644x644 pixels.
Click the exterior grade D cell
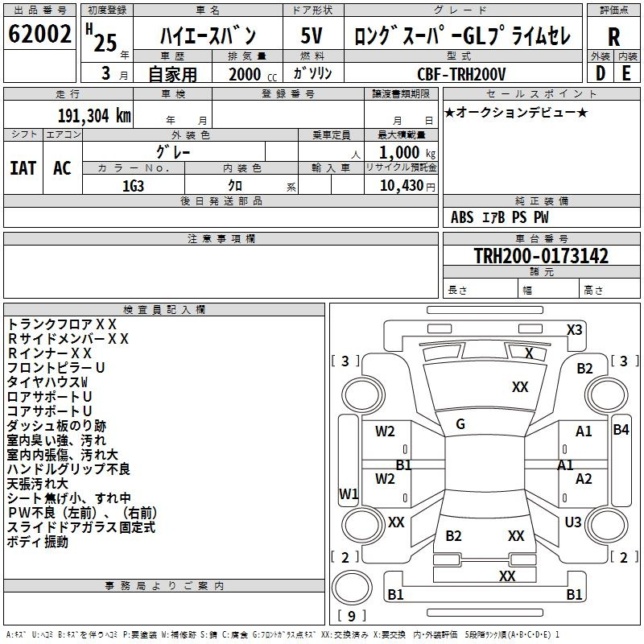pos(601,73)
